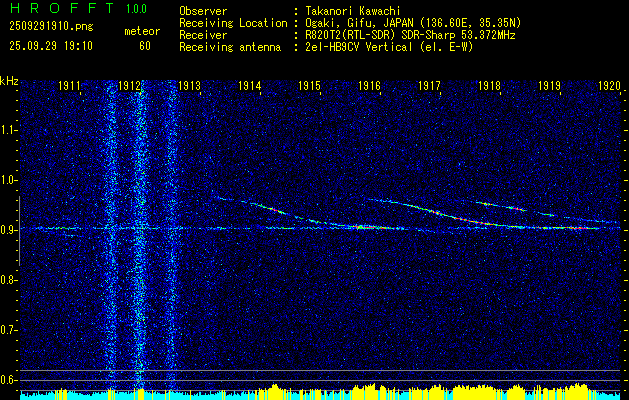Click time marker 1912
The image size is (629, 400).
[129, 86]
